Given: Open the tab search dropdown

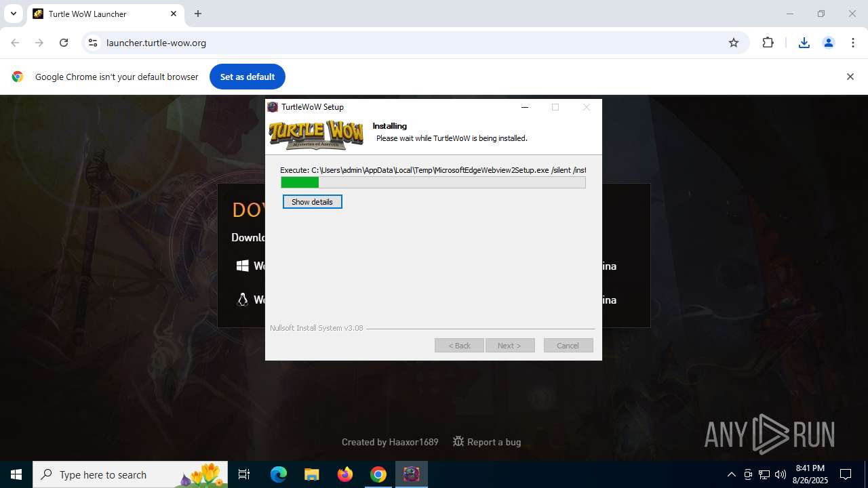Looking at the screenshot, I should pos(13,14).
